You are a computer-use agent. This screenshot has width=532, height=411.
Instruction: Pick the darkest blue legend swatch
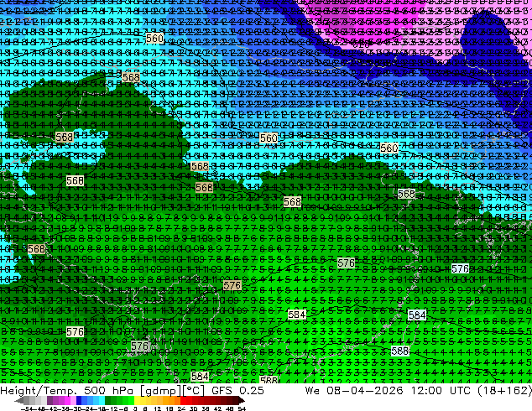(x=79, y=401)
